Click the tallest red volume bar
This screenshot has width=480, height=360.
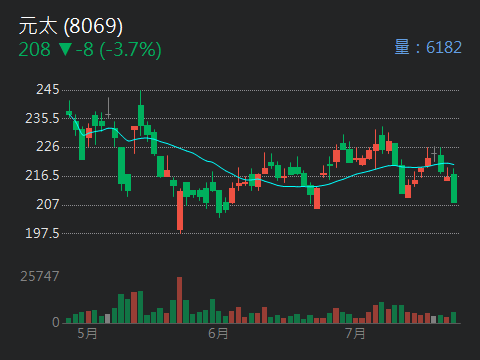[179, 300]
